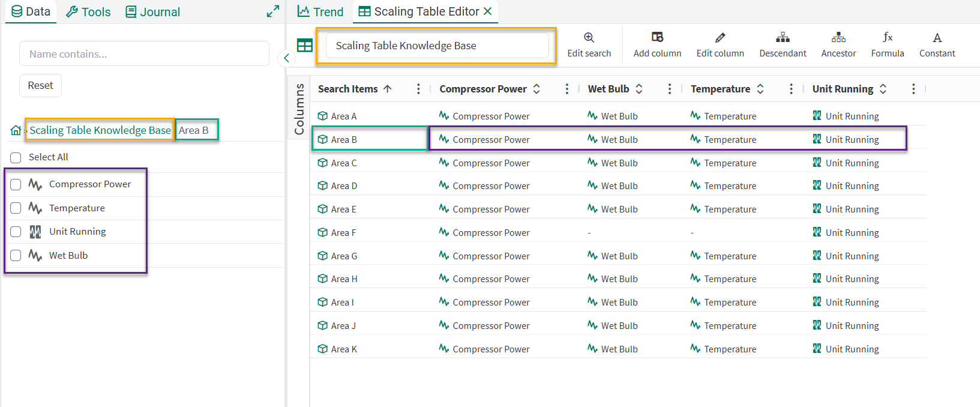The image size is (980, 407).
Task: Open the Journal tab
Action: (152, 12)
